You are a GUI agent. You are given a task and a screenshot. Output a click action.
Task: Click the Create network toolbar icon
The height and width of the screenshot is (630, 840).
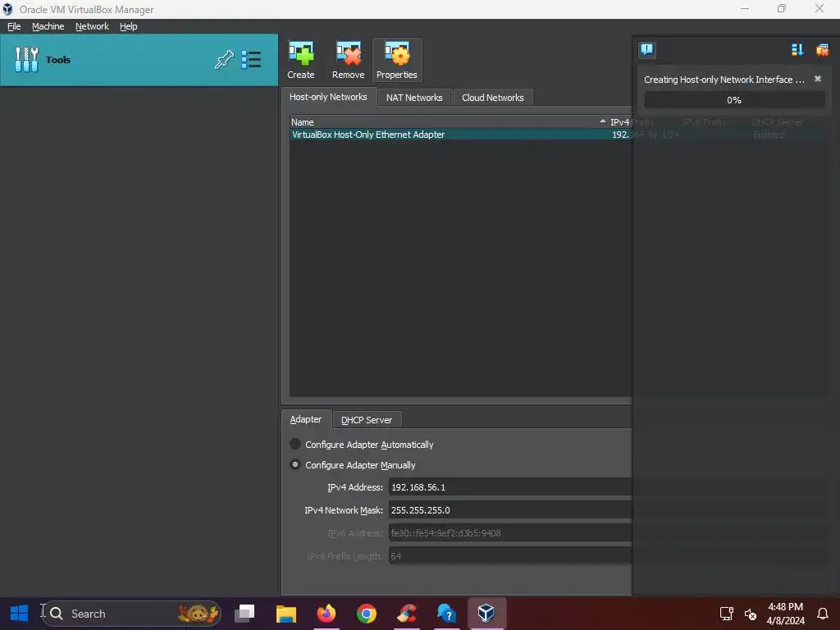pyautogui.click(x=300, y=60)
